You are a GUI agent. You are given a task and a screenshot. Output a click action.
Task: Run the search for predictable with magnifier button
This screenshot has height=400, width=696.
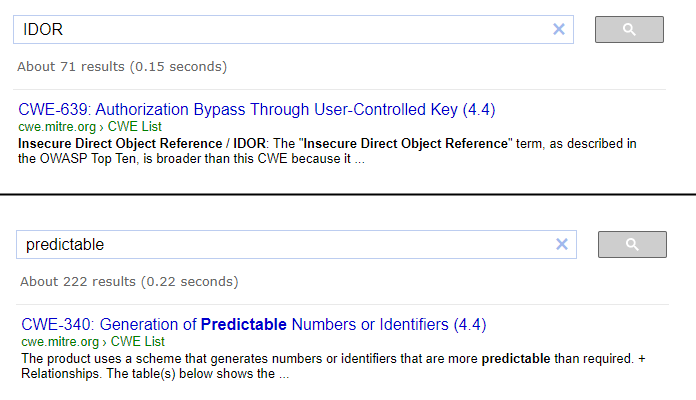632,244
